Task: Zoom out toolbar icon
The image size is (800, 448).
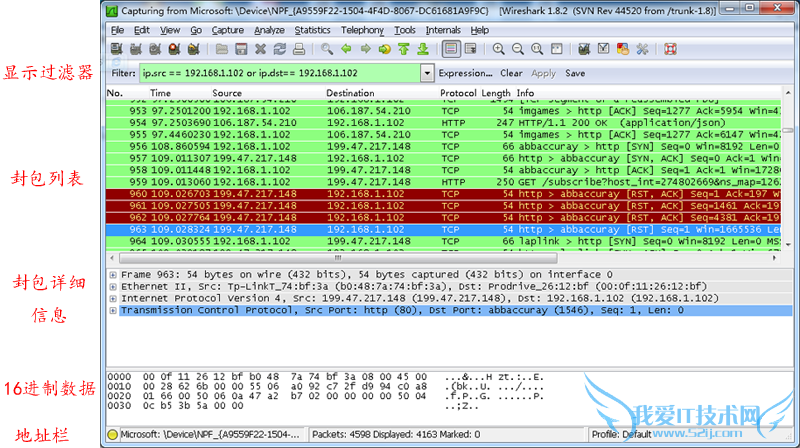Action: coord(518,49)
